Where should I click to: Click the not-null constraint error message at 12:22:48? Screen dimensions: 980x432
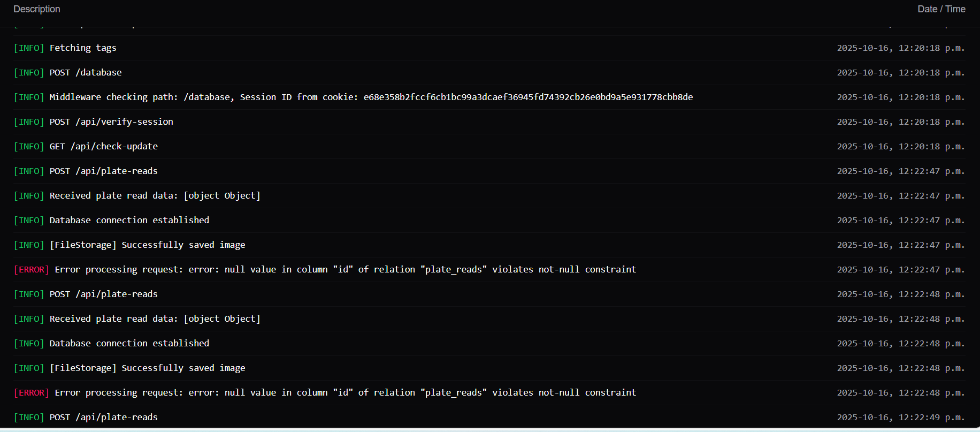tap(345, 393)
